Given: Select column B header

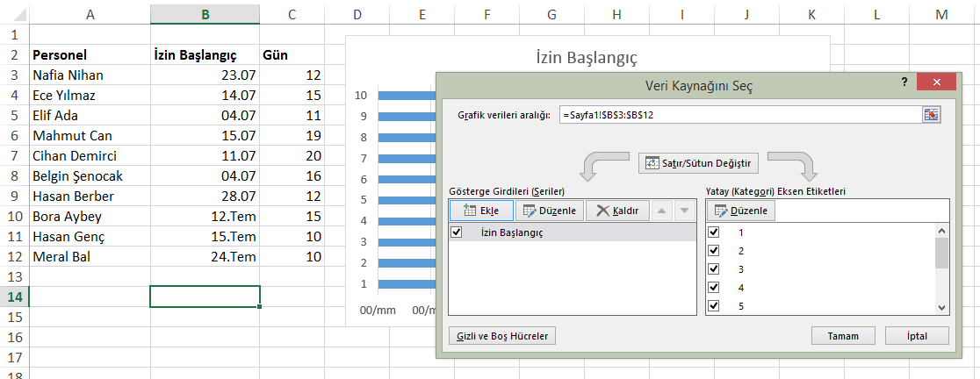Looking at the screenshot, I should [x=205, y=13].
